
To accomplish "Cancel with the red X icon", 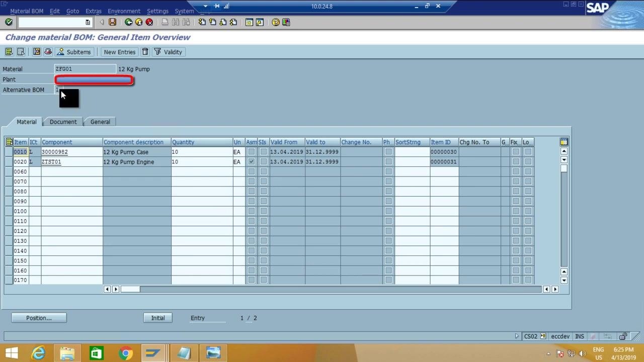I will (149, 22).
